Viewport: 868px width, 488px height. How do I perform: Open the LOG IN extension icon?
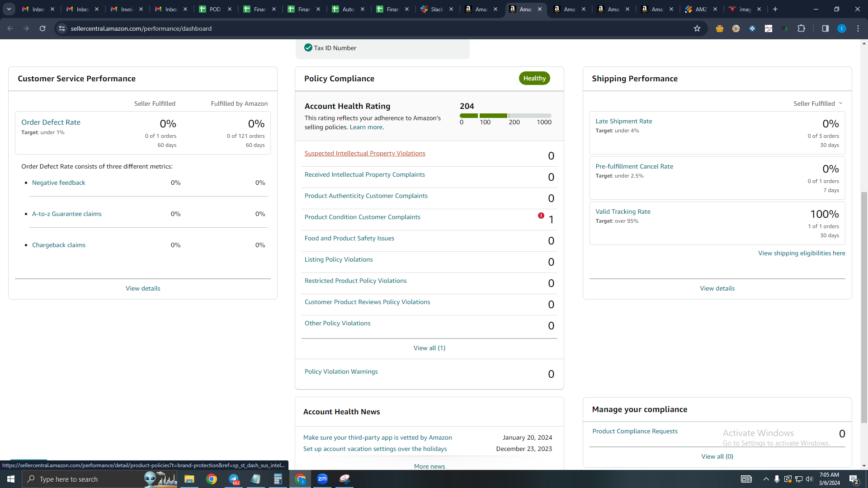pyautogui.click(x=769, y=28)
